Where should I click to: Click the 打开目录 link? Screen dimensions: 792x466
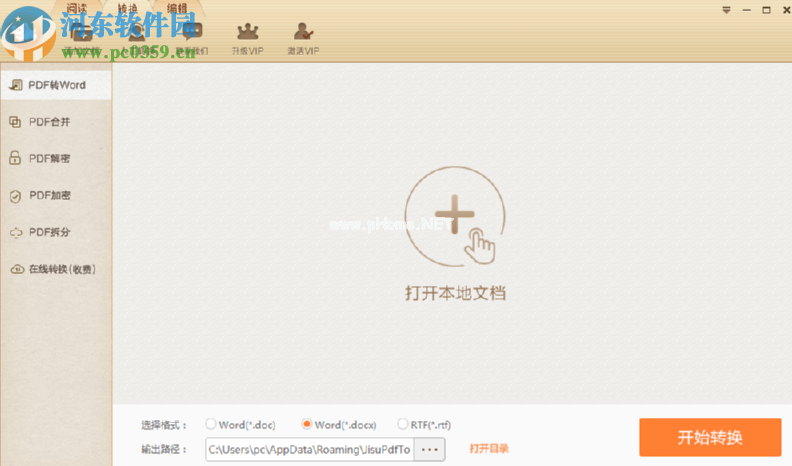[x=489, y=448]
